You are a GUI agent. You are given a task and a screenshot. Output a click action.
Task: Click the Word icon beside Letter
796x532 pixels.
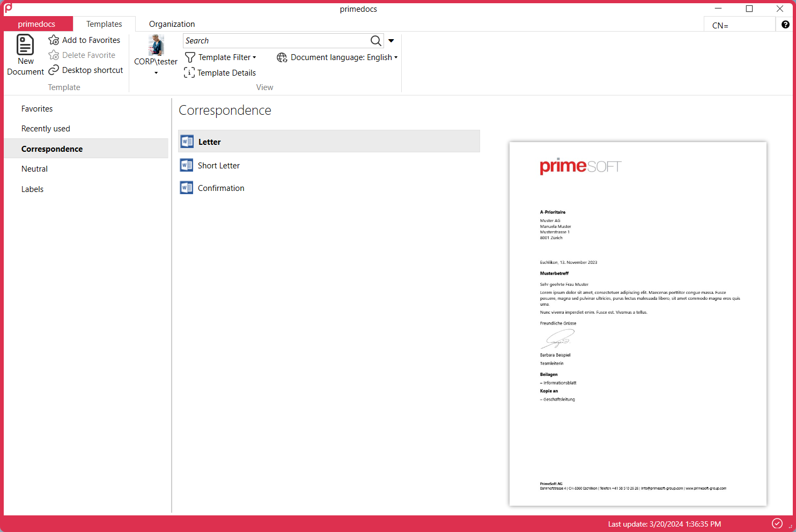click(x=187, y=142)
